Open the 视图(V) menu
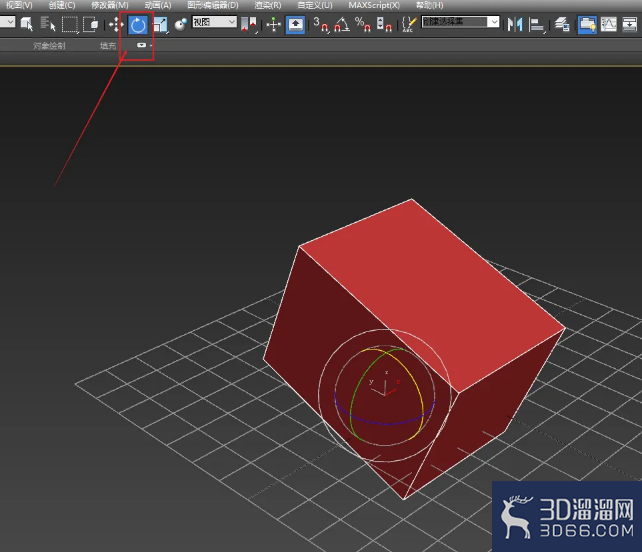The image size is (642, 552). point(19,5)
